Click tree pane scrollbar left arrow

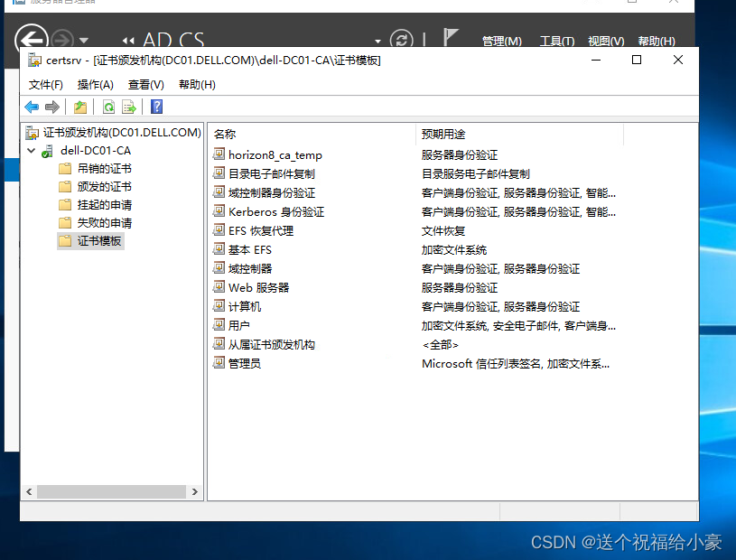29,491
